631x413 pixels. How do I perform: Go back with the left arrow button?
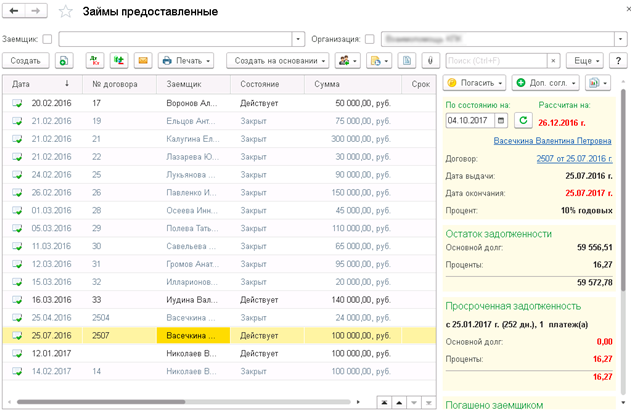tap(14, 11)
